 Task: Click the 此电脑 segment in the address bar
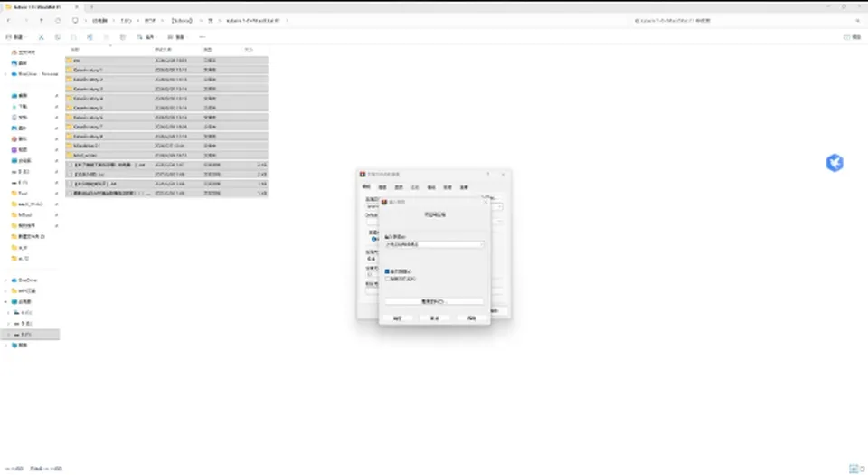[99, 21]
